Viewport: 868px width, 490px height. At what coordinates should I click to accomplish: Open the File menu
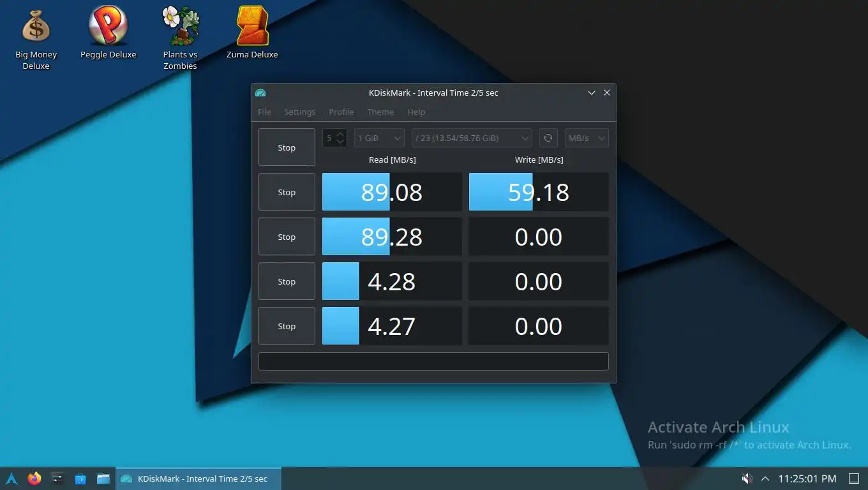click(x=264, y=112)
